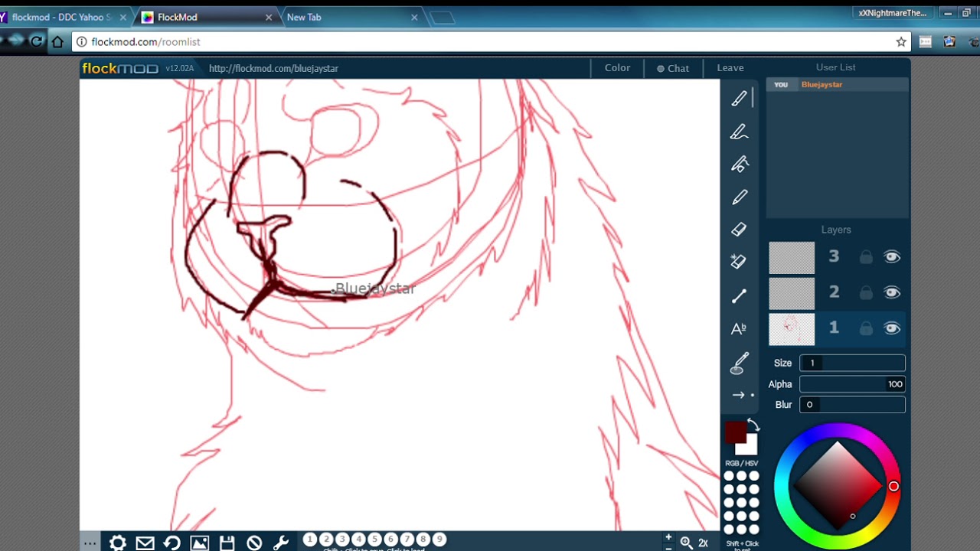Select the sparkle eraser tool
The height and width of the screenshot is (551, 980).
(739, 262)
